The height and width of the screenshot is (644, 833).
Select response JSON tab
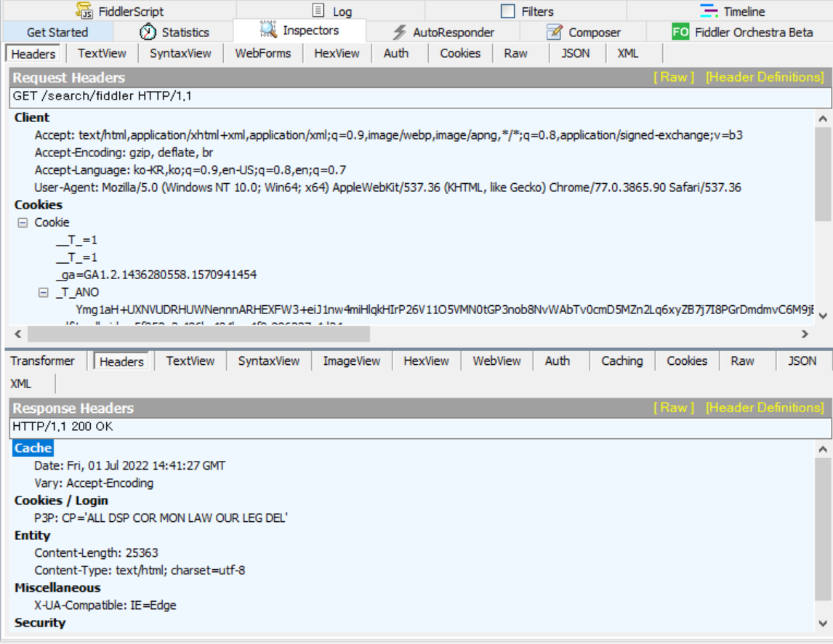pyautogui.click(x=802, y=361)
